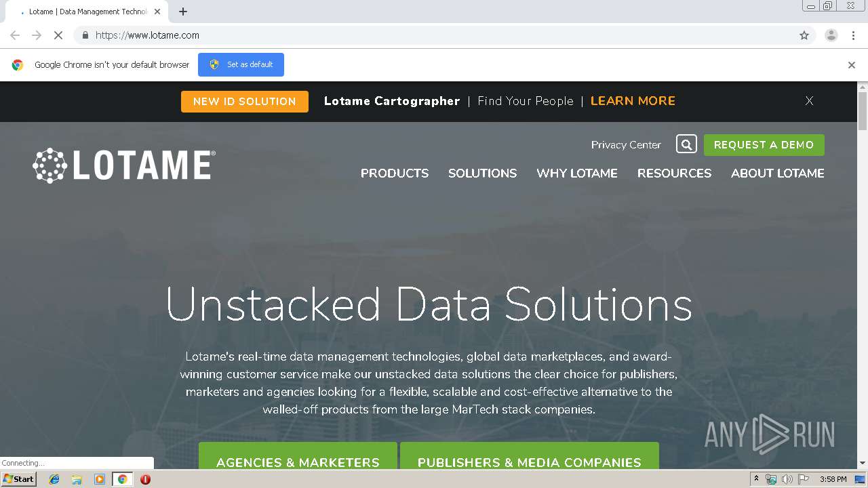Viewport: 868px width, 488px height.
Task: Click the AGENCIES & MARKETERS button
Action: pos(298,456)
